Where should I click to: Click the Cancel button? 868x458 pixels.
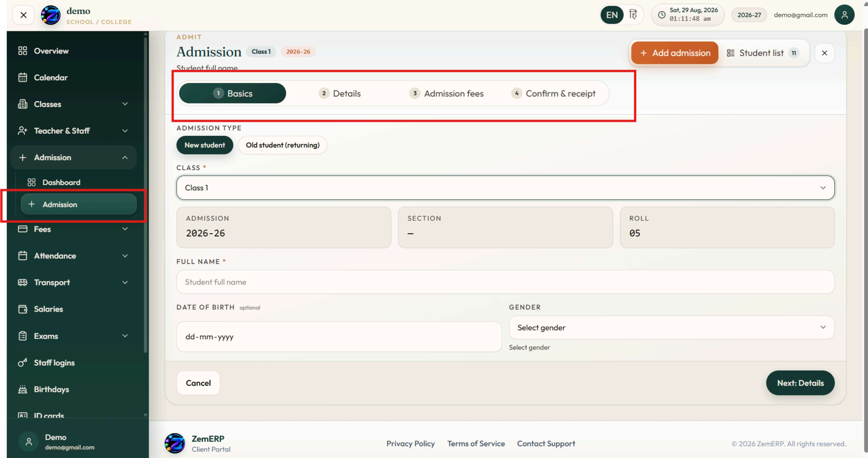point(198,383)
